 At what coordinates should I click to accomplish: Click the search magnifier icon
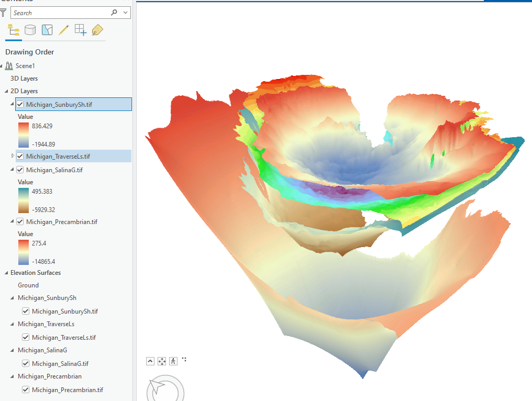coord(114,13)
